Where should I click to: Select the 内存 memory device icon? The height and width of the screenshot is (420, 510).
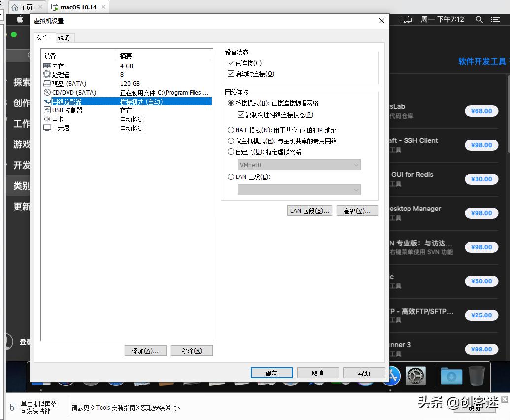click(x=47, y=66)
